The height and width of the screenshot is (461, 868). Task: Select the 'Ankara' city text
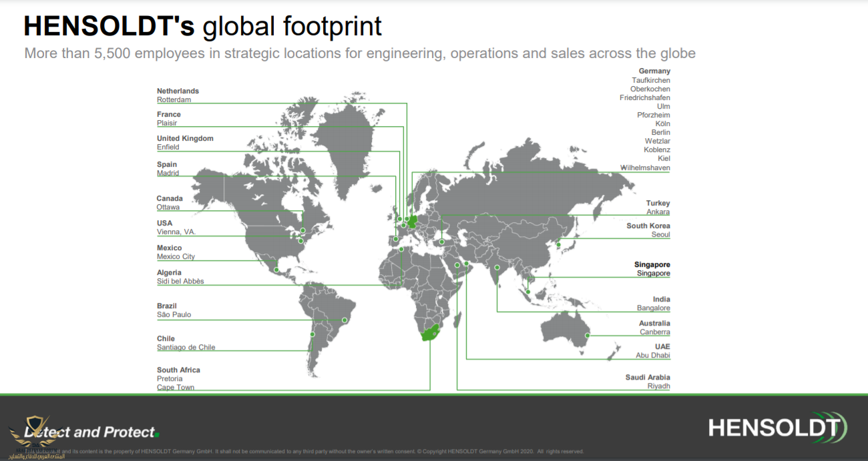tap(658, 211)
